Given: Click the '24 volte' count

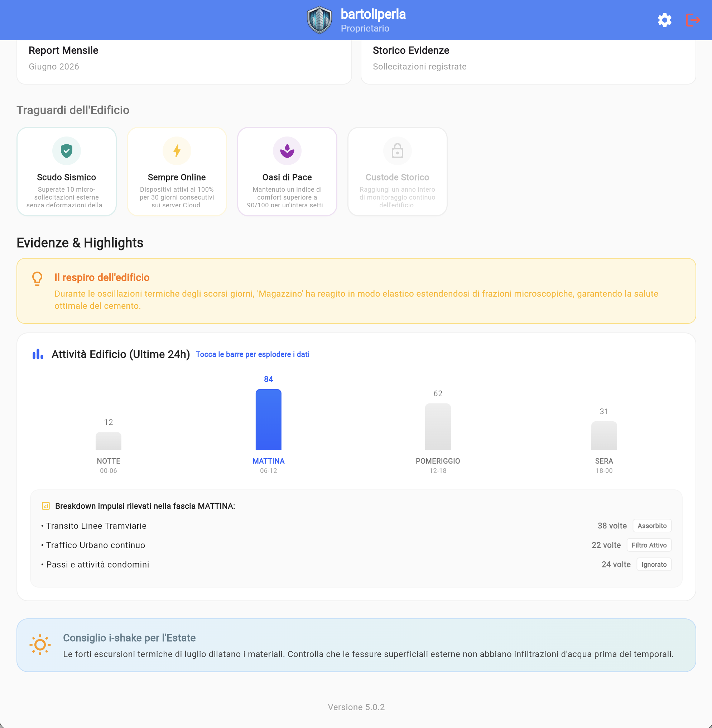Looking at the screenshot, I should point(616,564).
